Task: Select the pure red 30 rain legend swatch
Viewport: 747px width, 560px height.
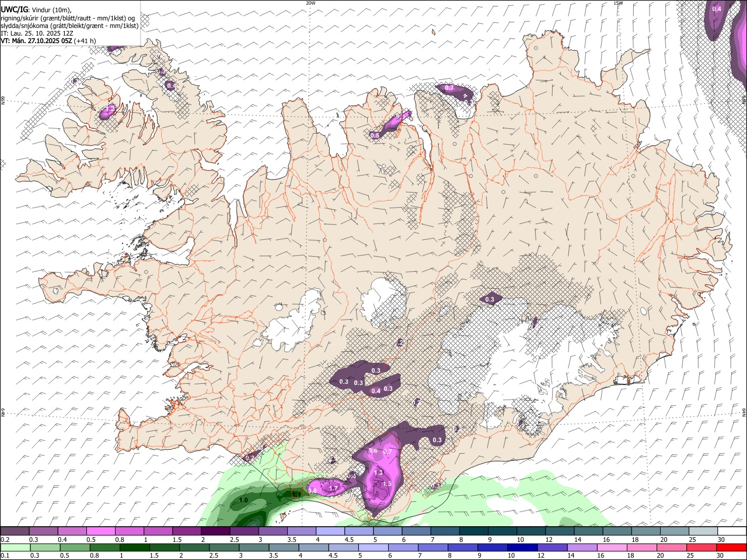Action: [732, 547]
